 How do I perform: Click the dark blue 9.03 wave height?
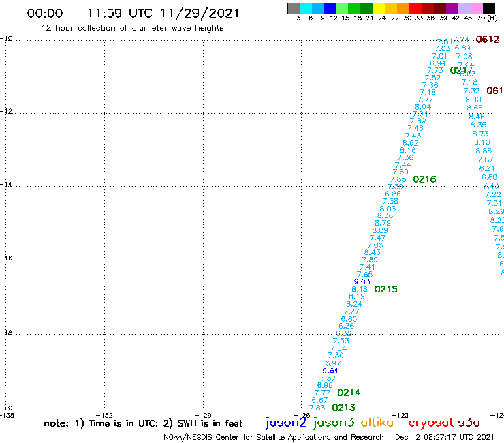362,281
